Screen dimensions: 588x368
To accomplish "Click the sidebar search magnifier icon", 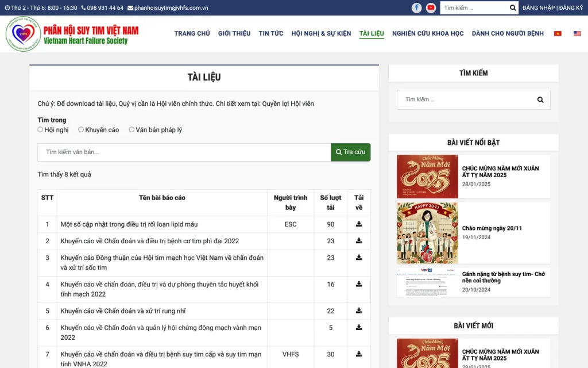I will pyautogui.click(x=540, y=99).
